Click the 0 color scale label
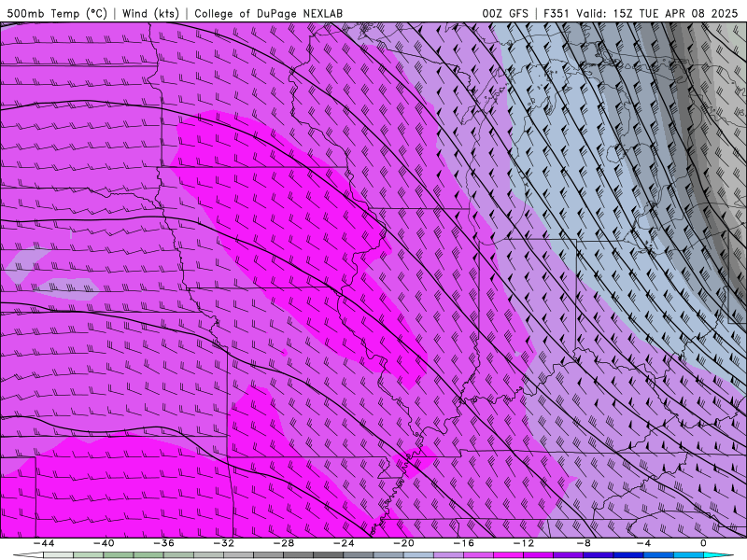The height and width of the screenshot is (560, 747). point(704,543)
